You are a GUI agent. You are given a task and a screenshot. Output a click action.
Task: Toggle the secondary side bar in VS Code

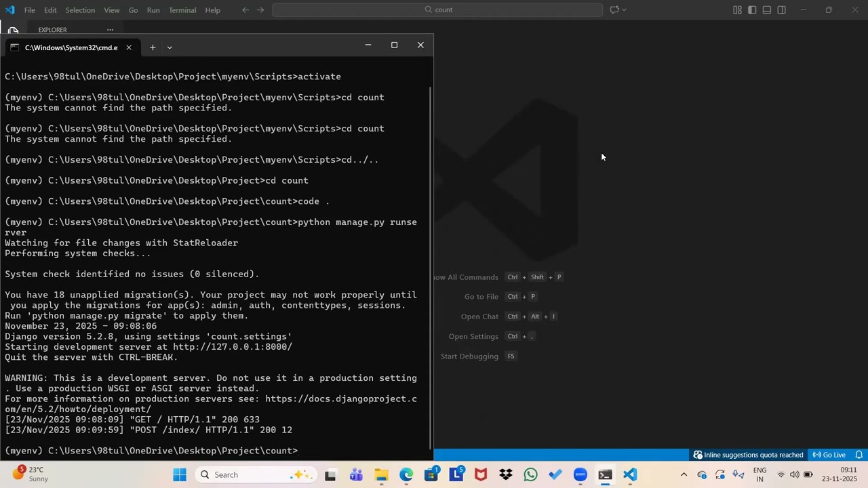tap(782, 9)
